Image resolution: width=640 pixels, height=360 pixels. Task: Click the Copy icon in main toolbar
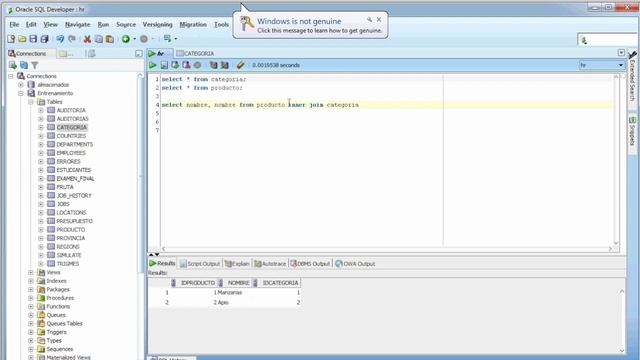tap(98, 39)
